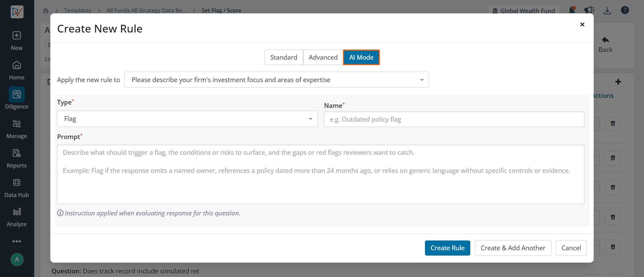The height and width of the screenshot is (277, 644).
Task: Open user avatar A menu
Action: point(17,260)
